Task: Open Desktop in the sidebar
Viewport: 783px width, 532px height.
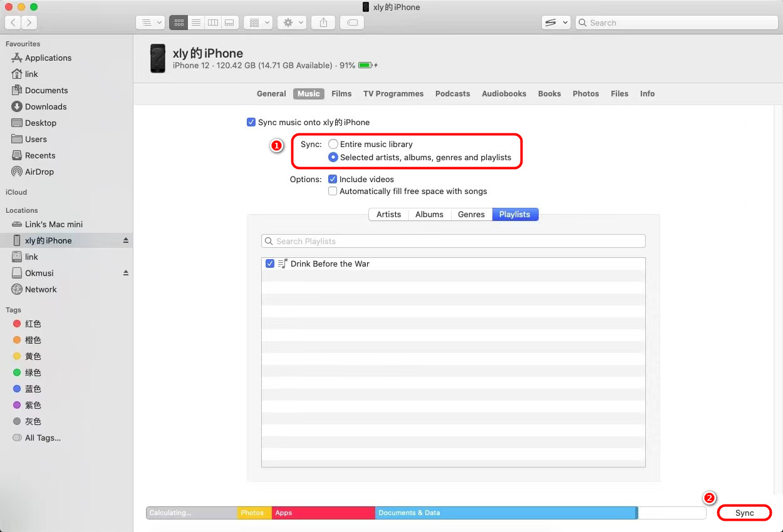Action: click(x=41, y=123)
